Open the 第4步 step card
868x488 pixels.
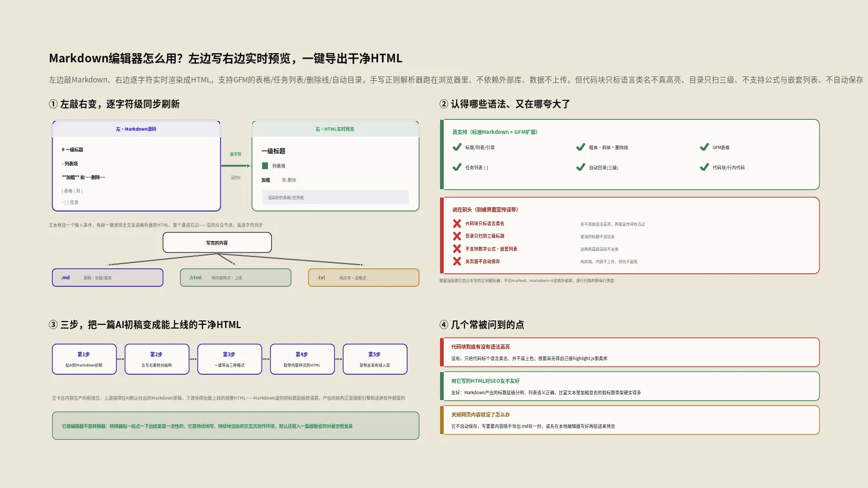coord(302,359)
